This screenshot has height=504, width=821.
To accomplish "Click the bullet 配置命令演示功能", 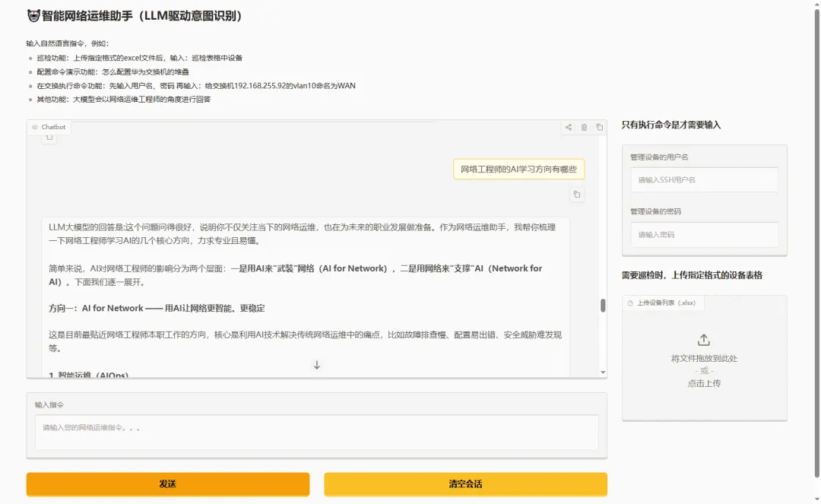I will point(113,71).
